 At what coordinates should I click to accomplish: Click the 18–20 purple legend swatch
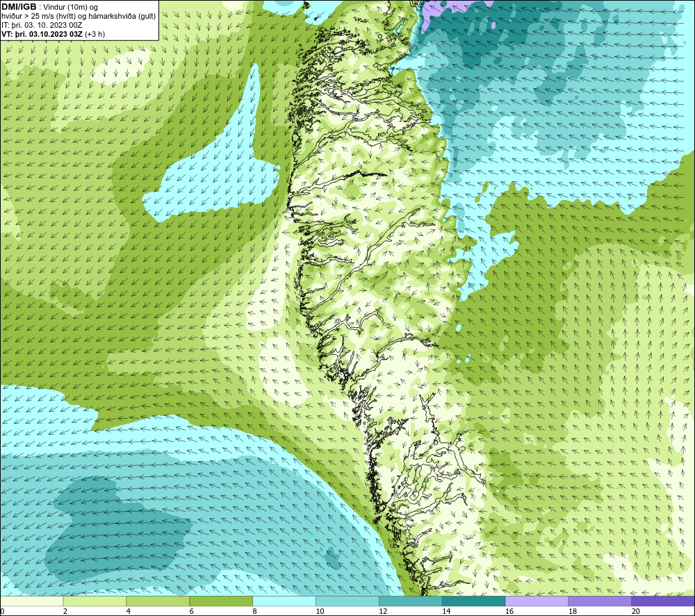pyautogui.click(x=600, y=601)
